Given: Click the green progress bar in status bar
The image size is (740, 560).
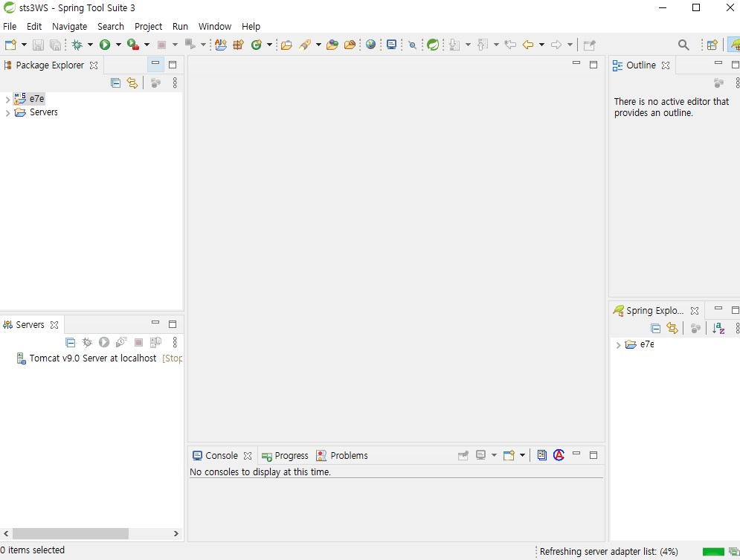Looking at the screenshot, I should pos(713,552).
